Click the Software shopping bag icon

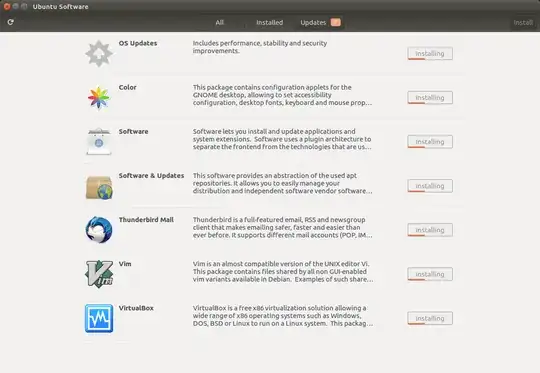(99, 142)
